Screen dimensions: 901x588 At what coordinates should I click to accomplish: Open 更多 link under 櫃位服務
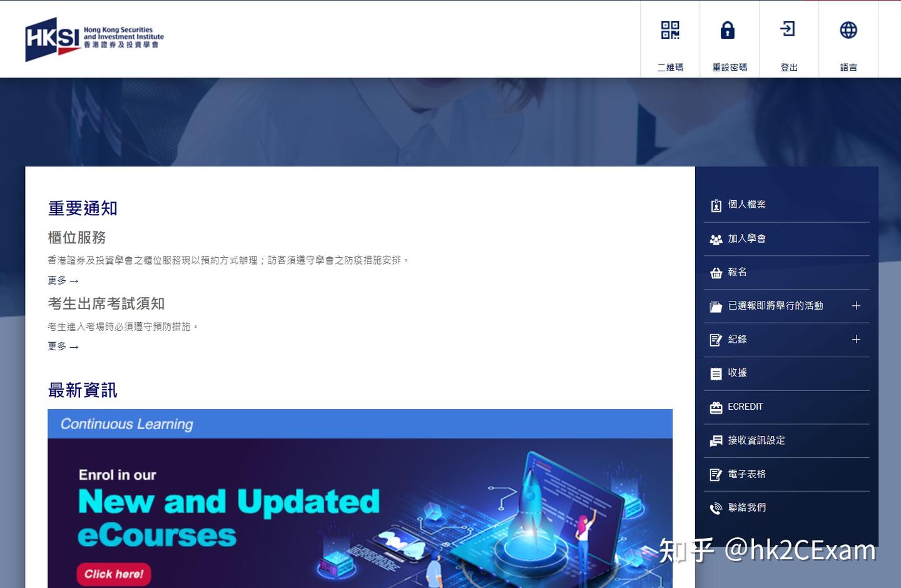click(x=62, y=281)
